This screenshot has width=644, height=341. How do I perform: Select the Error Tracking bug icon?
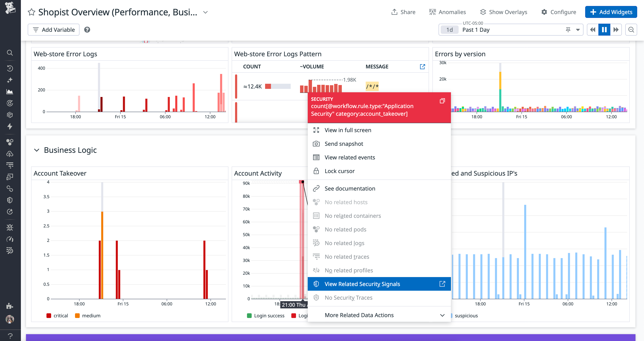click(10, 227)
